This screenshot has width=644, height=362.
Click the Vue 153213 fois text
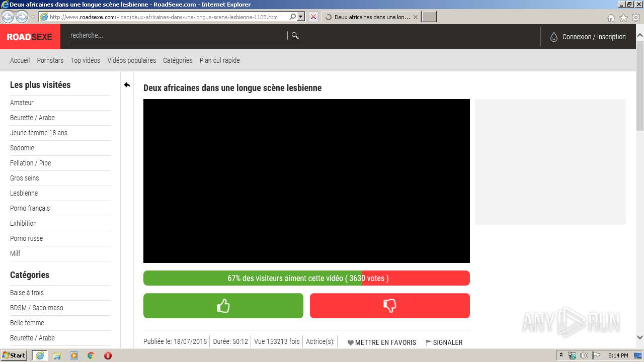point(277,341)
